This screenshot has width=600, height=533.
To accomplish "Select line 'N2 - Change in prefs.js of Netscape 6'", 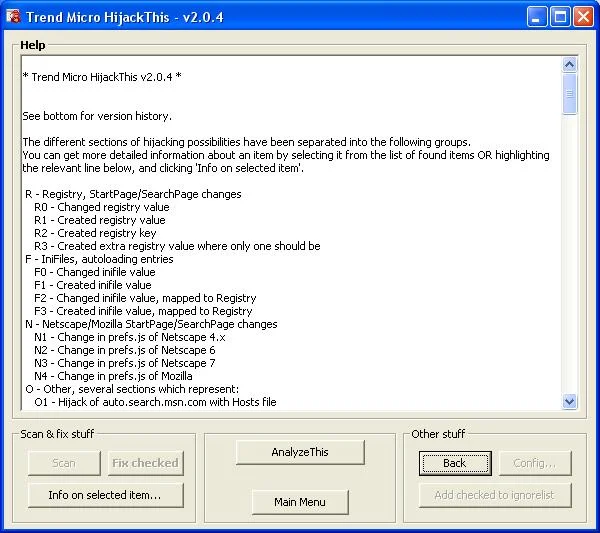I will pos(125,350).
